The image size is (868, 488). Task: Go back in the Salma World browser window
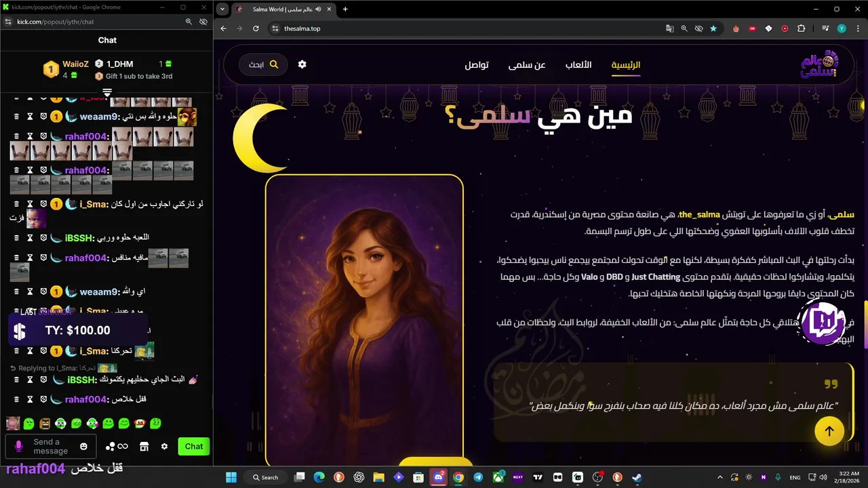223,28
